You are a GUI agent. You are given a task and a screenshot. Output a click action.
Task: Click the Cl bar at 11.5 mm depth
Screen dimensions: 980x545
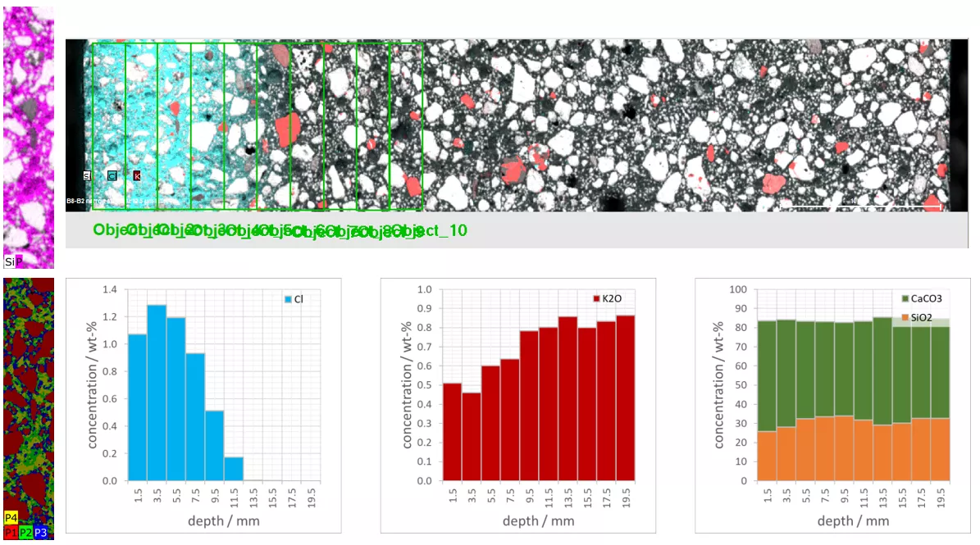pyautogui.click(x=234, y=469)
